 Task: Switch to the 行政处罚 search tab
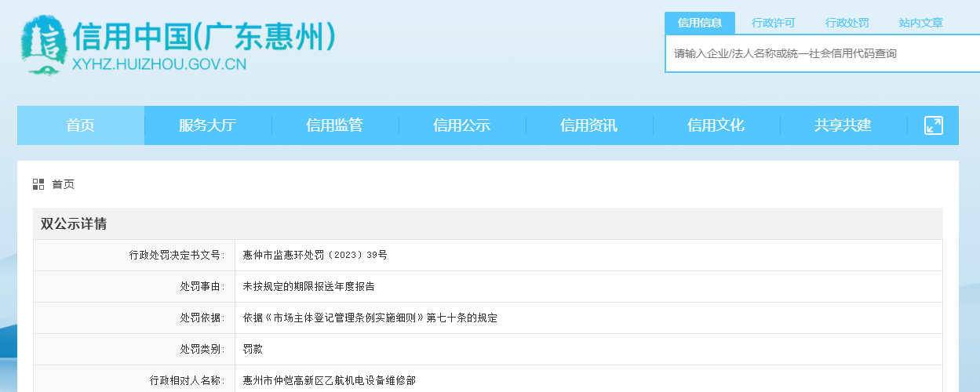coord(847,23)
